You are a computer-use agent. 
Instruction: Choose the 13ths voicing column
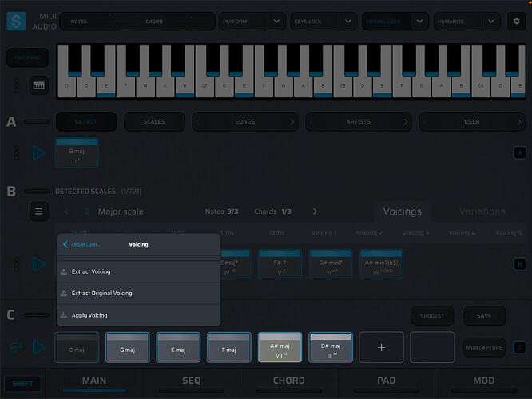click(x=276, y=233)
